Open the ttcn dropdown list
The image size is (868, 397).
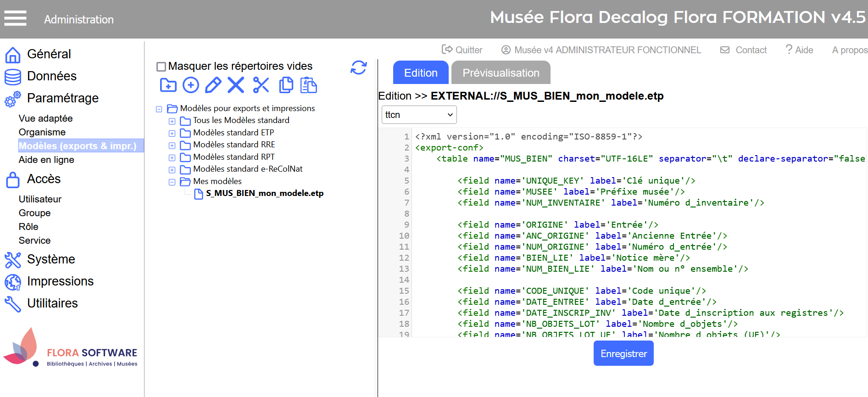pyautogui.click(x=419, y=115)
